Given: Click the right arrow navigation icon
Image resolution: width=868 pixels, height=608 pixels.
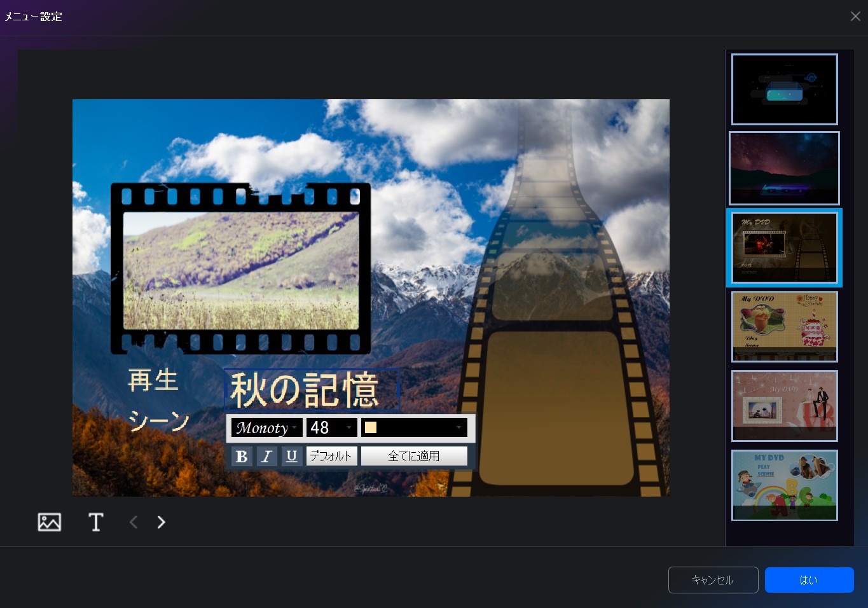Looking at the screenshot, I should pyautogui.click(x=161, y=522).
